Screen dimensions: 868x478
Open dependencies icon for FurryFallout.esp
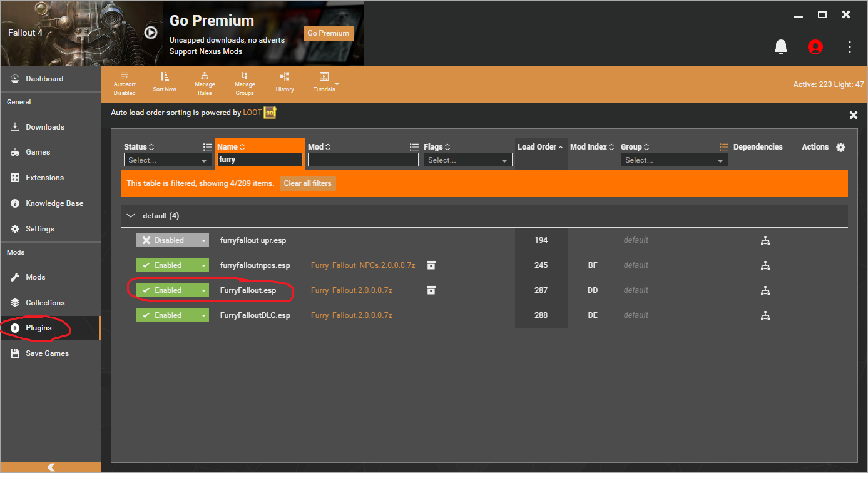765,290
